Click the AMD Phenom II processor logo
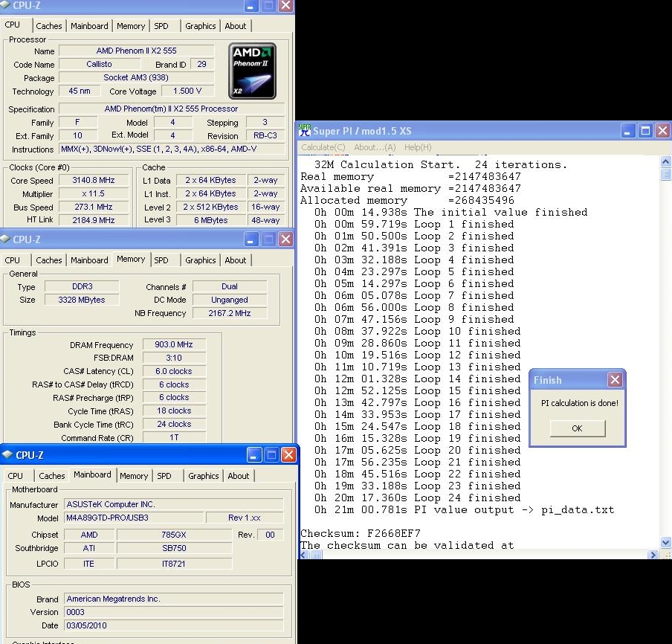672x644 pixels. click(x=252, y=71)
